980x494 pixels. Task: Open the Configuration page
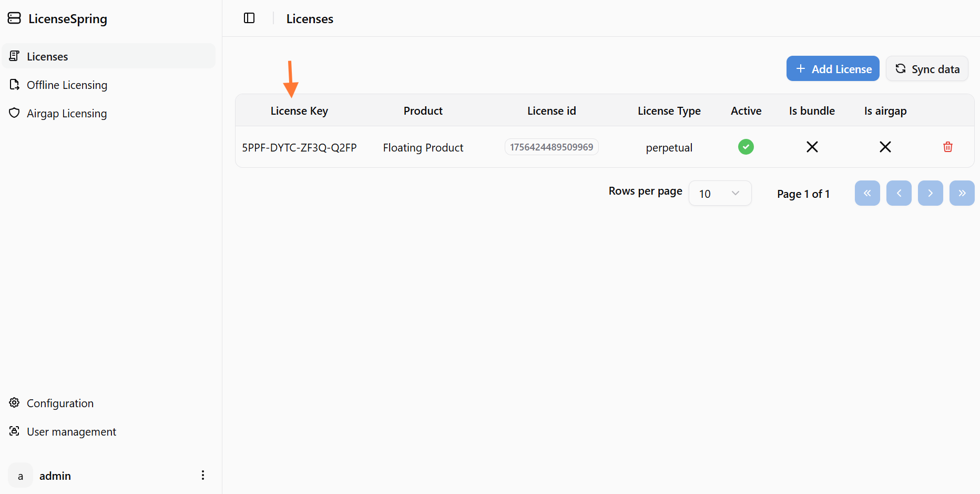(60, 403)
